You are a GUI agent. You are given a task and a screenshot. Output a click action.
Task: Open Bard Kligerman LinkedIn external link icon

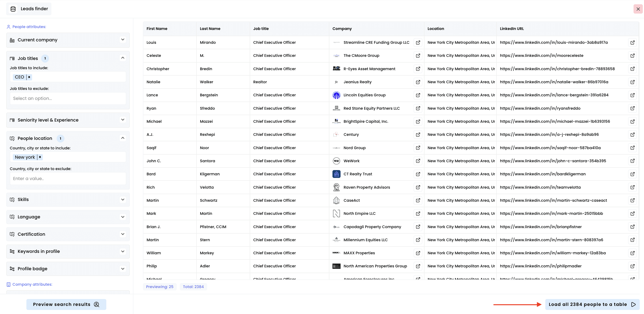click(632, 174)
